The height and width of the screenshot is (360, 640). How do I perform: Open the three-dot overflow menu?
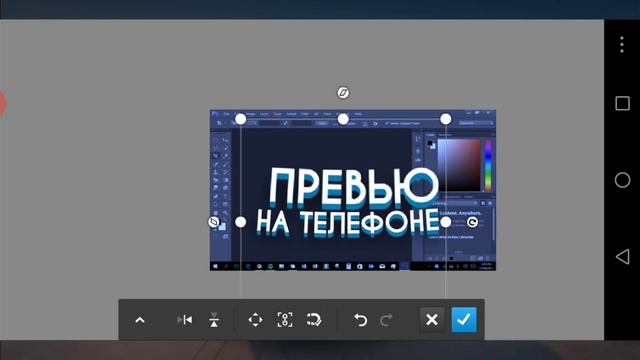pyautogui.click(x=622, y=44)
